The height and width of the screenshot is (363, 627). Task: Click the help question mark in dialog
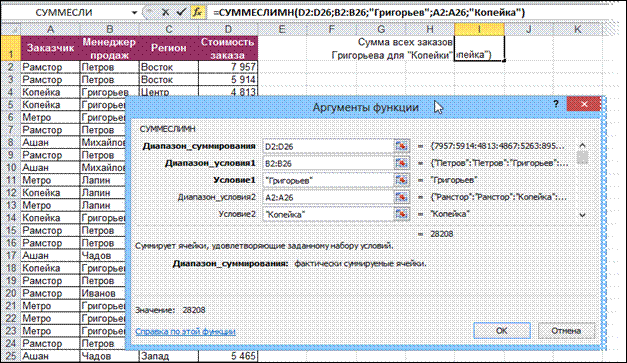(x=556, y=104)
